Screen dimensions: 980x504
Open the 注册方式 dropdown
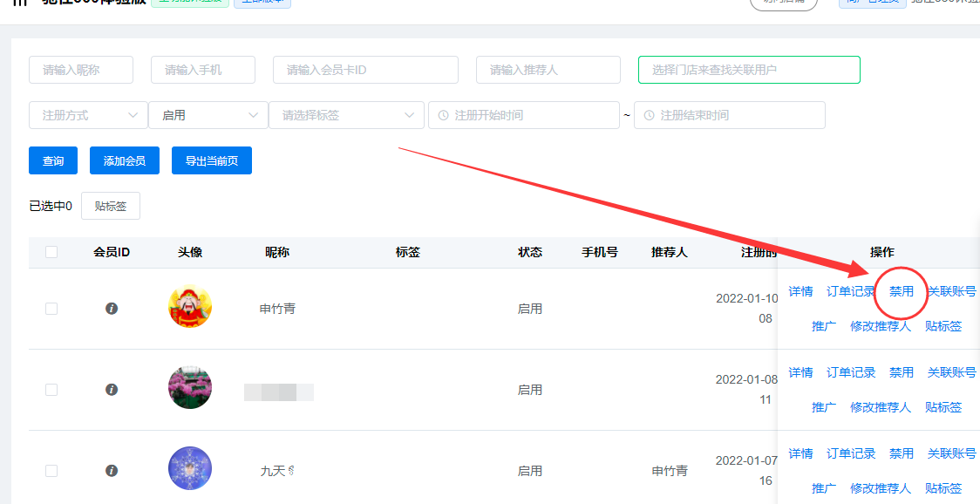coord(88,115)
